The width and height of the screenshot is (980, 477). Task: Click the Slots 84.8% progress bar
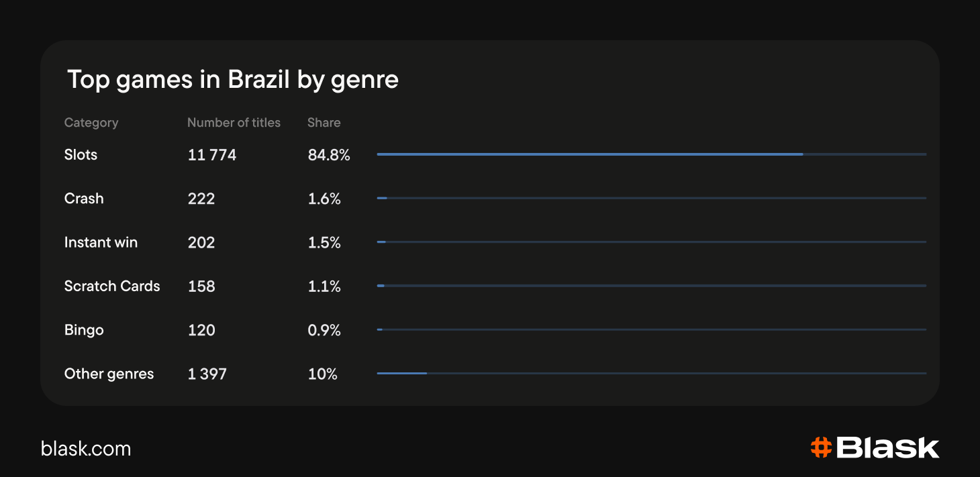[x=652, y=154]
